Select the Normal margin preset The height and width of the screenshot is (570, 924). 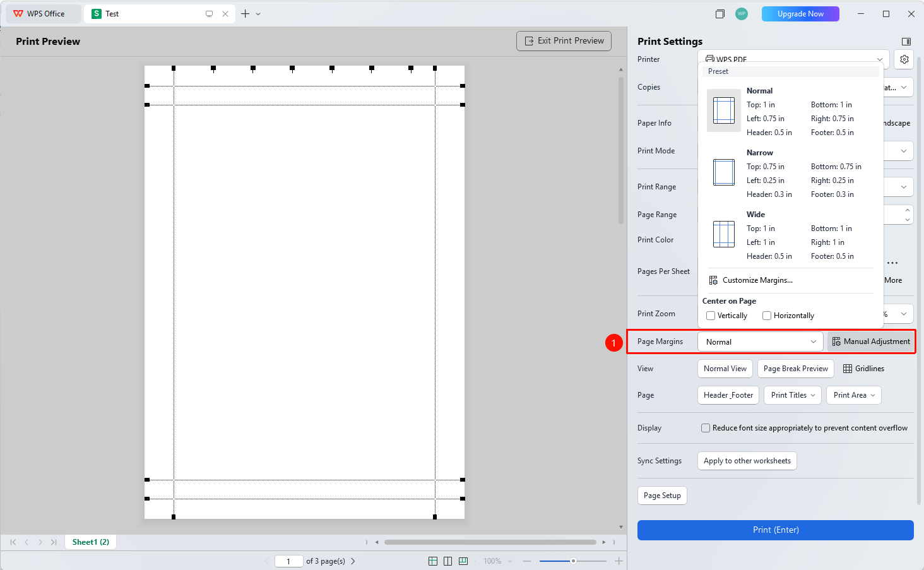790,111
